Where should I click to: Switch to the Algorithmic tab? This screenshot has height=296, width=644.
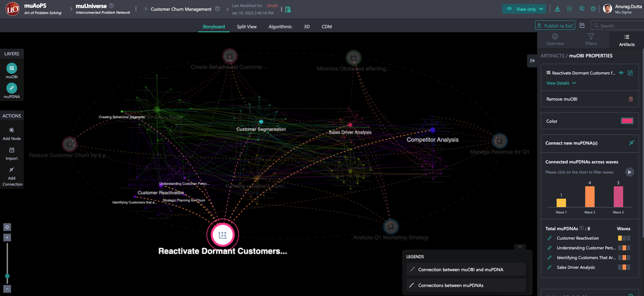tap(280, 27)
